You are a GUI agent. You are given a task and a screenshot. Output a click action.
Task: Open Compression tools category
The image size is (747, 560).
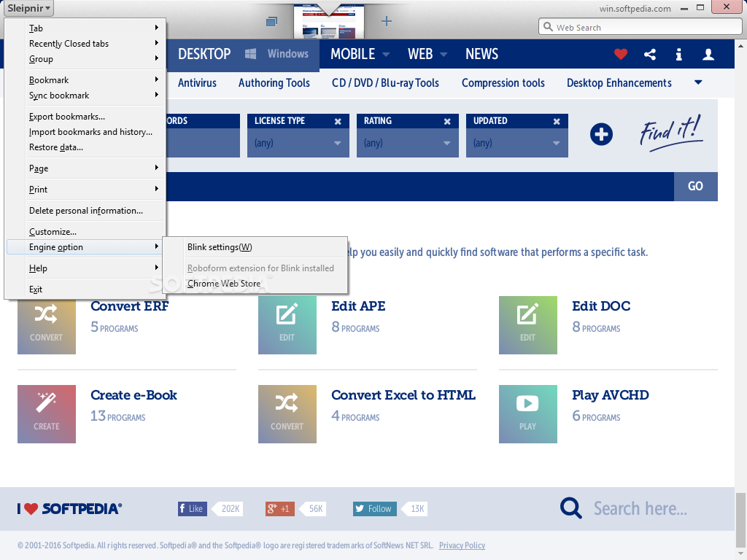[x=503, y=83]
